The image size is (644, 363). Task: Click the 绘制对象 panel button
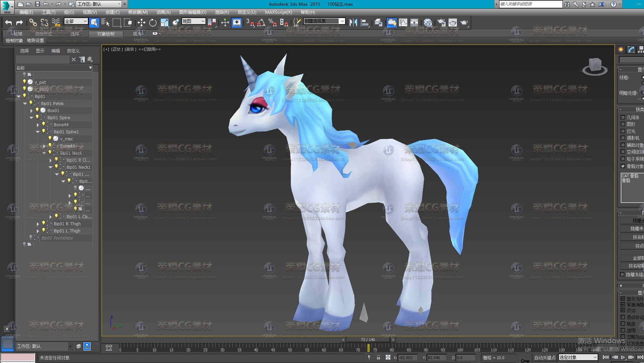click(x=15, y=41)
